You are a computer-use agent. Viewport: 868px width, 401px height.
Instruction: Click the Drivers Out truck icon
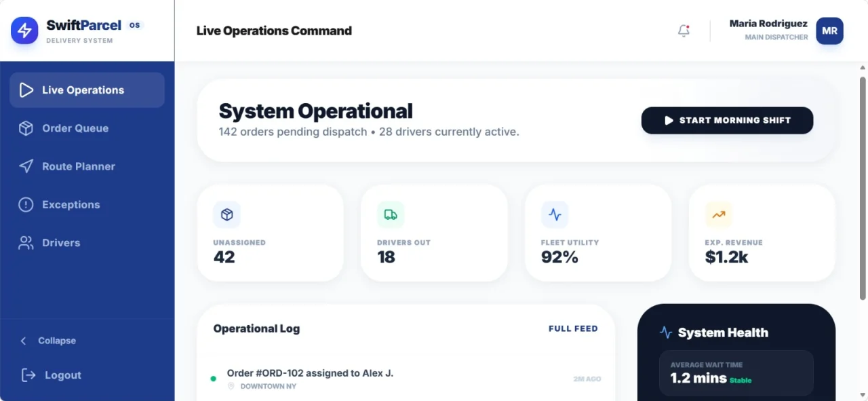pyautogui.click(x=391, y=214)
